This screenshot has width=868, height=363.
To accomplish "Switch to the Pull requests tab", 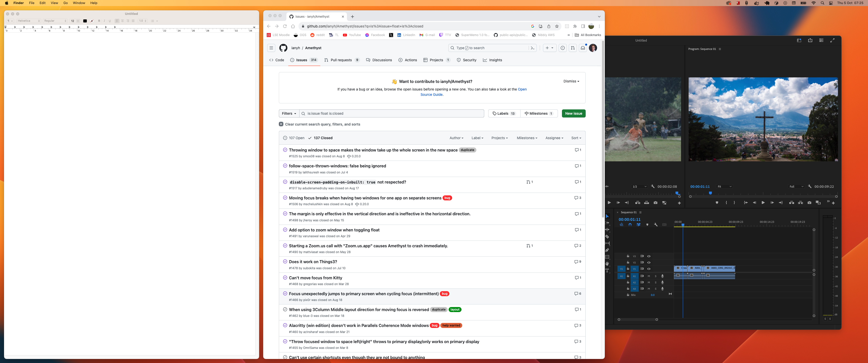I will click(341, 60).
